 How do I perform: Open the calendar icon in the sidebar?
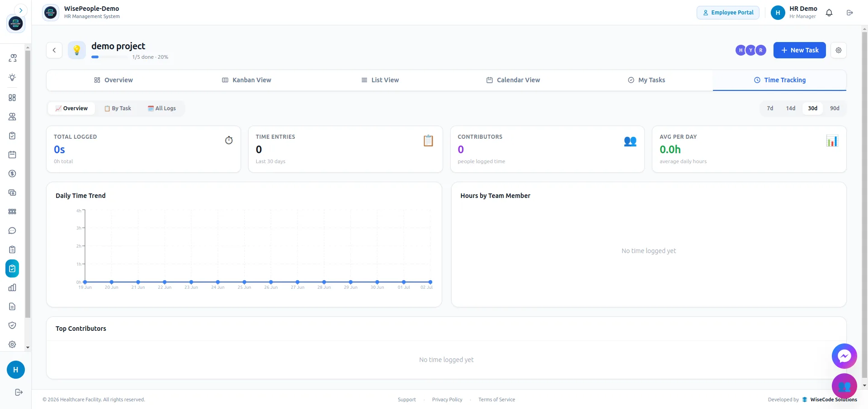coord(12,155)
